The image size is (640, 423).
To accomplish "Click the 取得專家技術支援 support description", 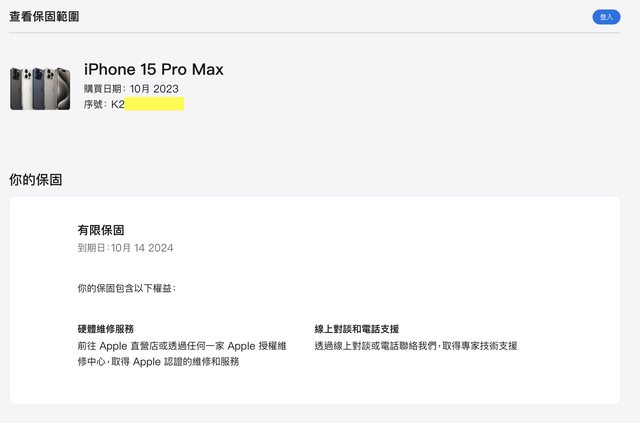I will [416, 346].
